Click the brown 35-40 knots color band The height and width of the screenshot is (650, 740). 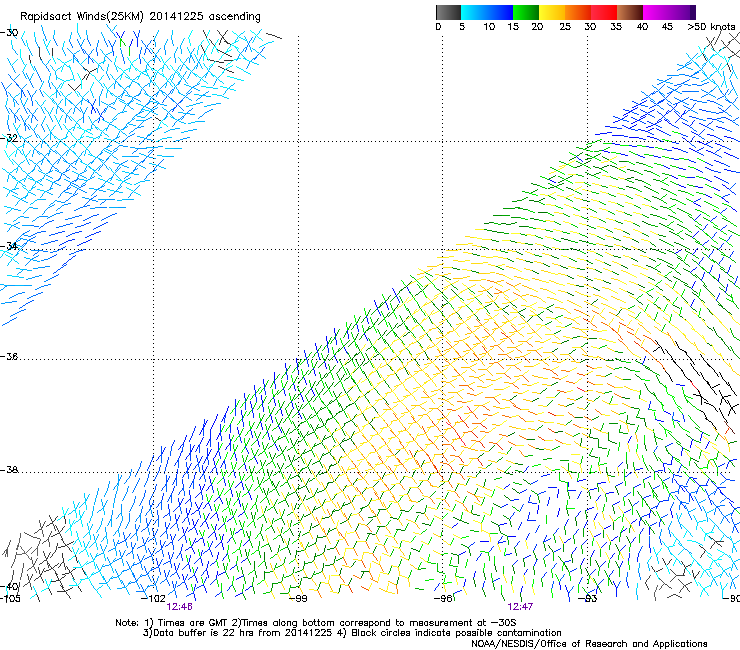click(x=630, y=12)
